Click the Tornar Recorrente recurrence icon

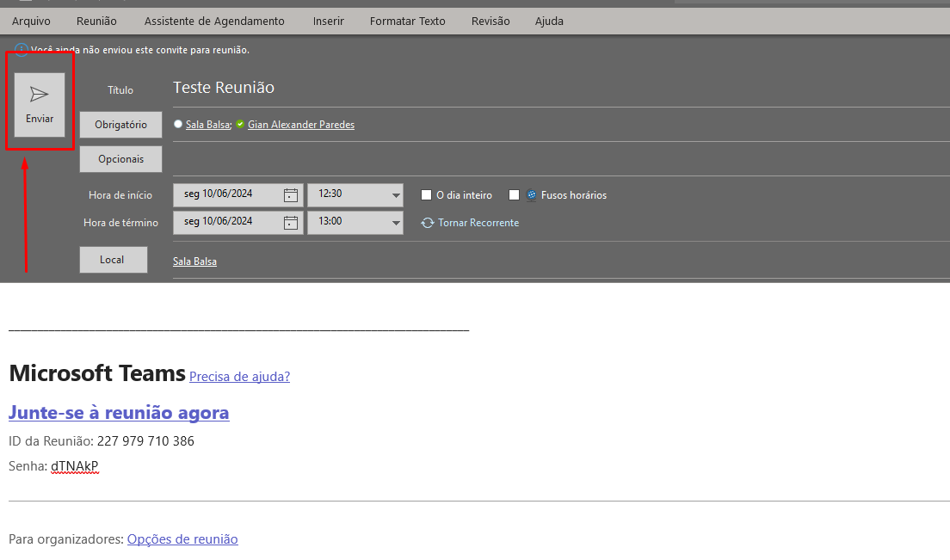(x=428, y=223)
